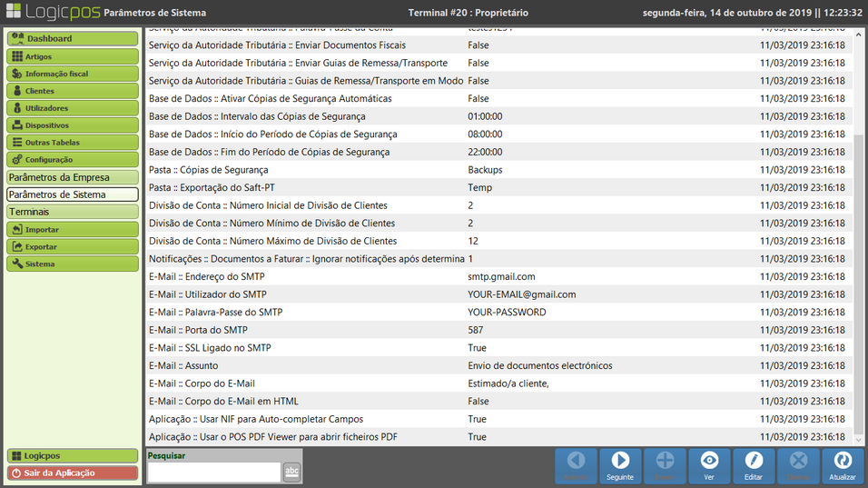Click the Logicpos button in sidebar
868x488 pixels.
click(x=72, y=455)
